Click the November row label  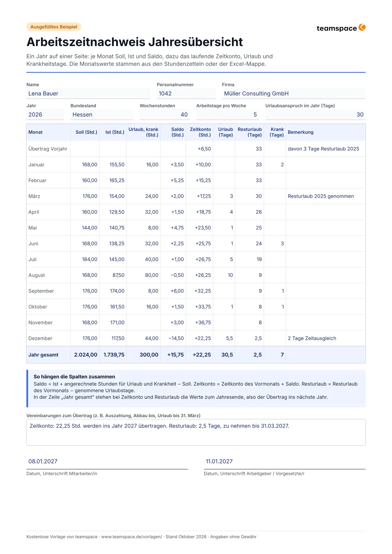tap(41, 323)
